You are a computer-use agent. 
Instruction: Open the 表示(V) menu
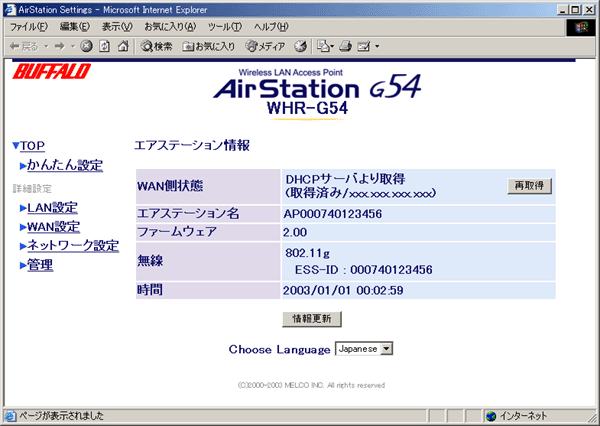click(117, 27)
